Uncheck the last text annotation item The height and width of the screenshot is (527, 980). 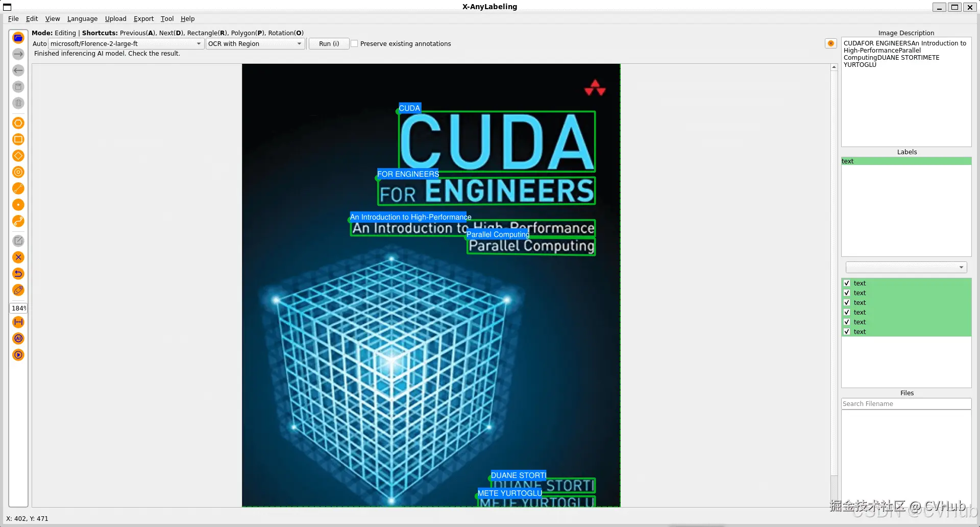847,332
